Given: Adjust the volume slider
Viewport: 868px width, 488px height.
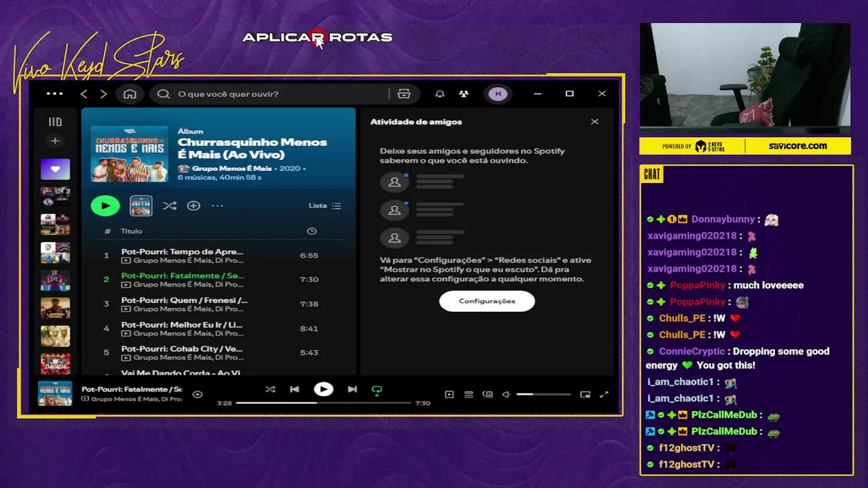Looking at the screenshot, I should click(543, 394).
